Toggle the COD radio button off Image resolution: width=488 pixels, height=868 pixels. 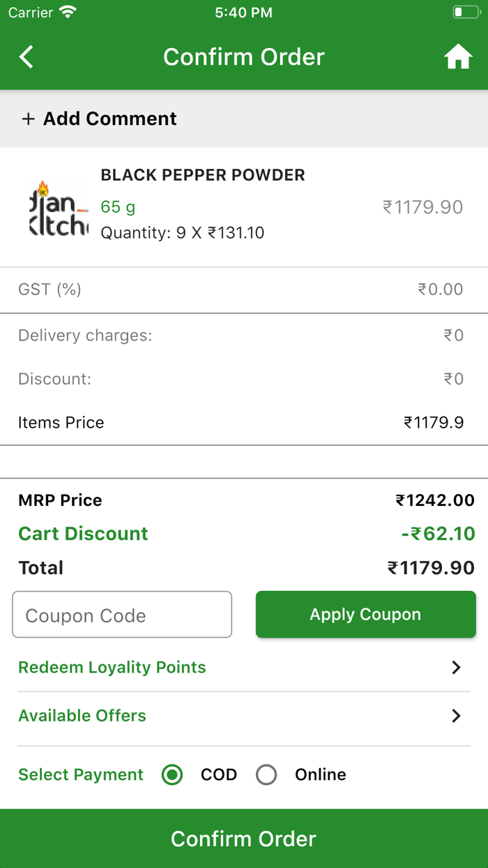171,775
